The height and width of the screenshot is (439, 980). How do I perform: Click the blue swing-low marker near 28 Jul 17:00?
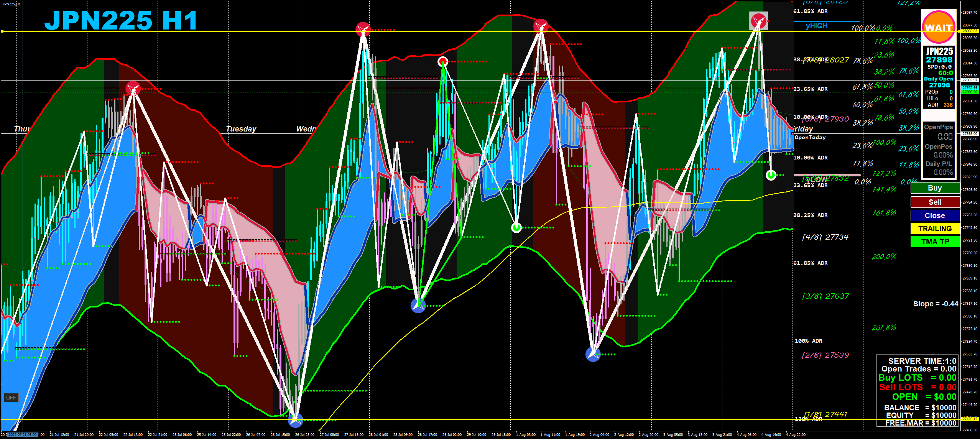pos(418,306)
